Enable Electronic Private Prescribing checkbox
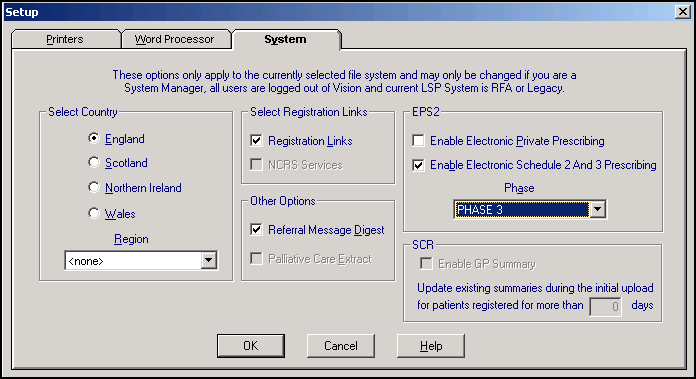The width and height of the screenshot is (696, 379). point(418,141)
